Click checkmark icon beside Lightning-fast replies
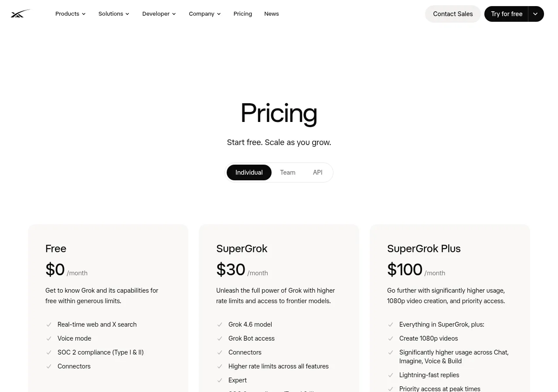 tap(391, 375)
